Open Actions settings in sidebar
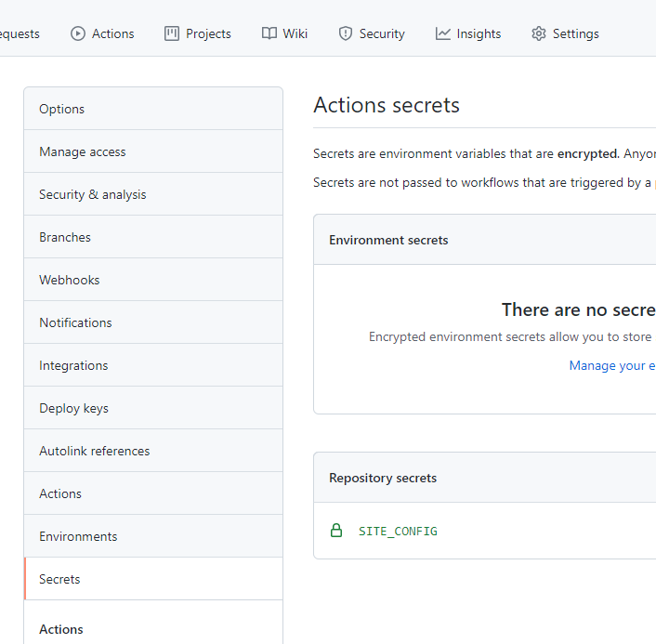This screenshot has height=644, width=656. point(153,493)
